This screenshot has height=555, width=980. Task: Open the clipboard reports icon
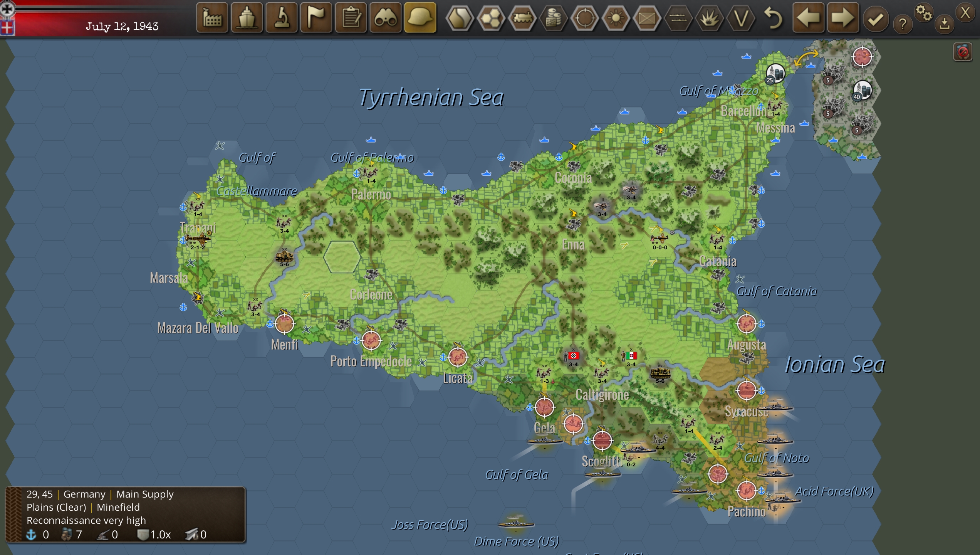tap(351, 18)
